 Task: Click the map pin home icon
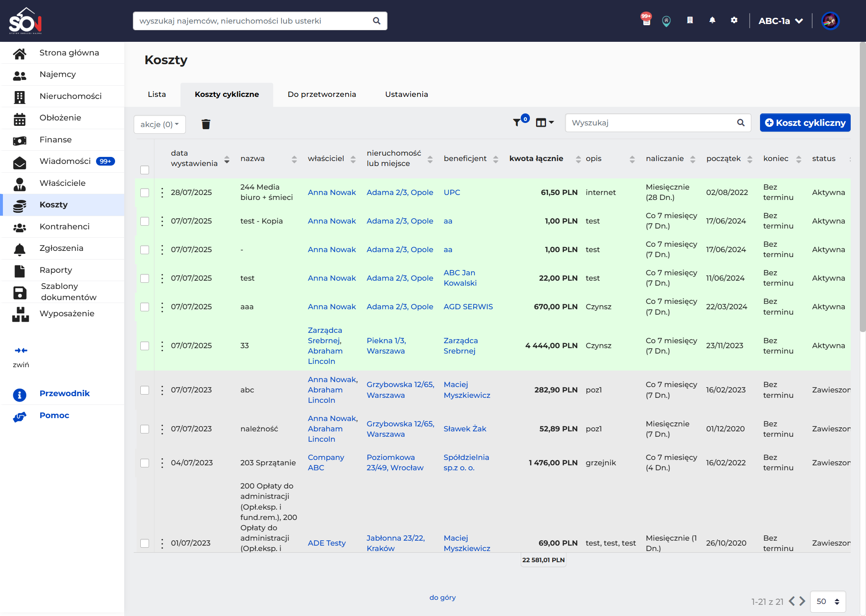point(666,21)
